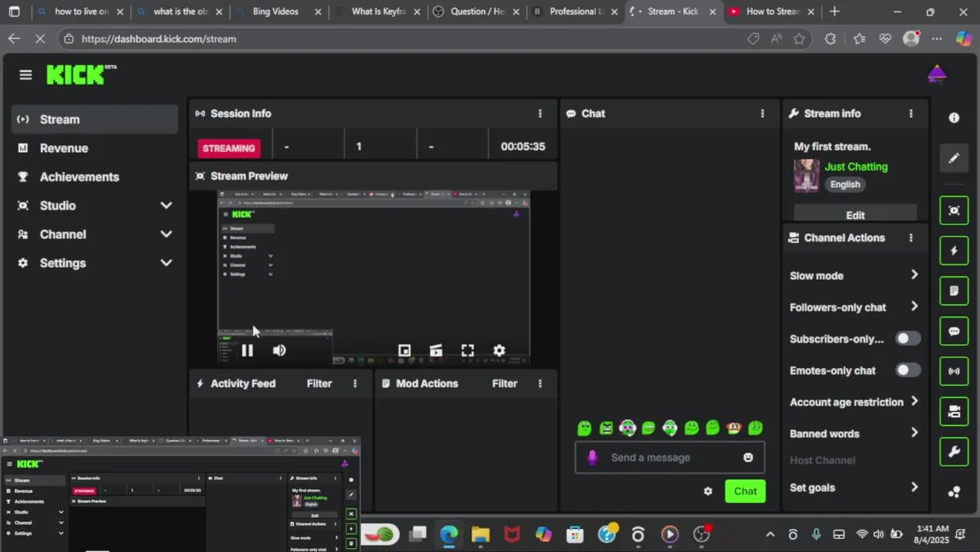The width and height of the screenshot is (980, 552).
Task: Go back in browser
Action: (14, 39)
